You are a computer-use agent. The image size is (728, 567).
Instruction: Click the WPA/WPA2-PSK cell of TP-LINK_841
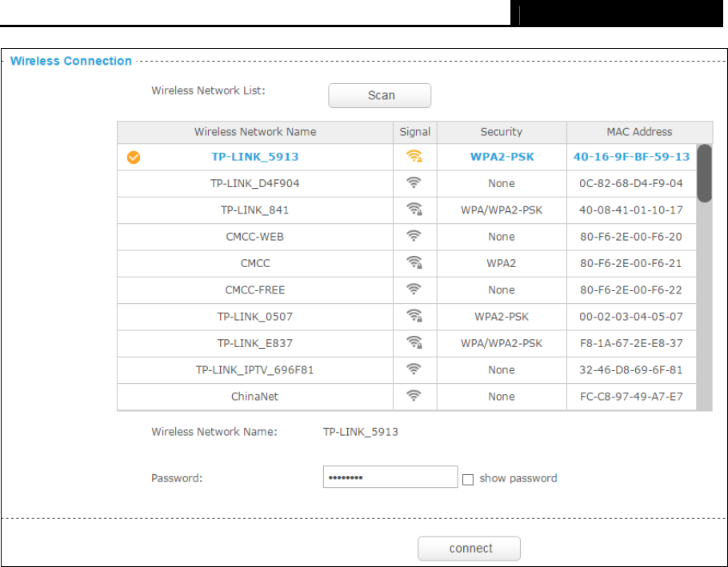(502, 210)
